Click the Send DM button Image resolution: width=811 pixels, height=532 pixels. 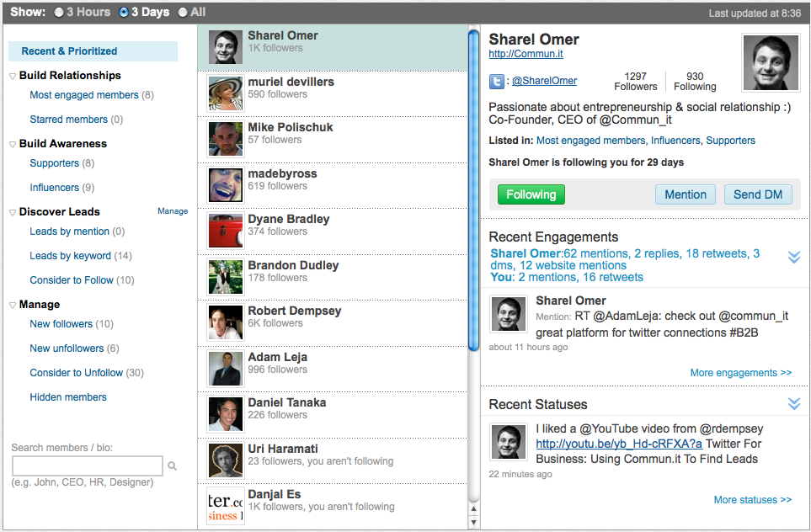(x=758, y=194)
